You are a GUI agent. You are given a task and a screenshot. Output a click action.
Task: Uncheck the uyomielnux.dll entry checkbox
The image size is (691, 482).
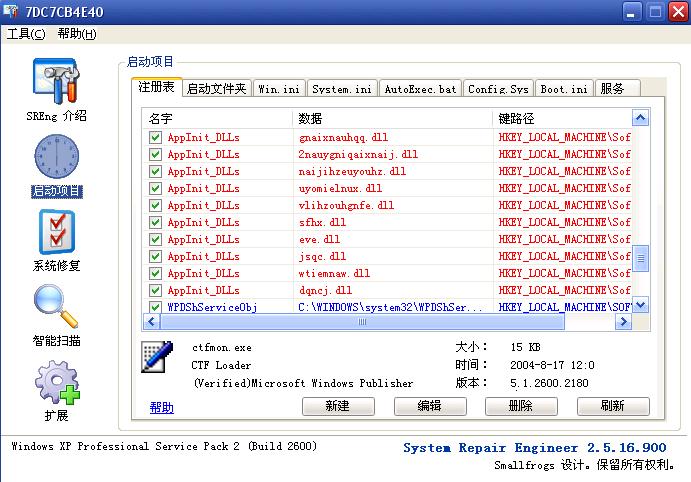(155, 189)
